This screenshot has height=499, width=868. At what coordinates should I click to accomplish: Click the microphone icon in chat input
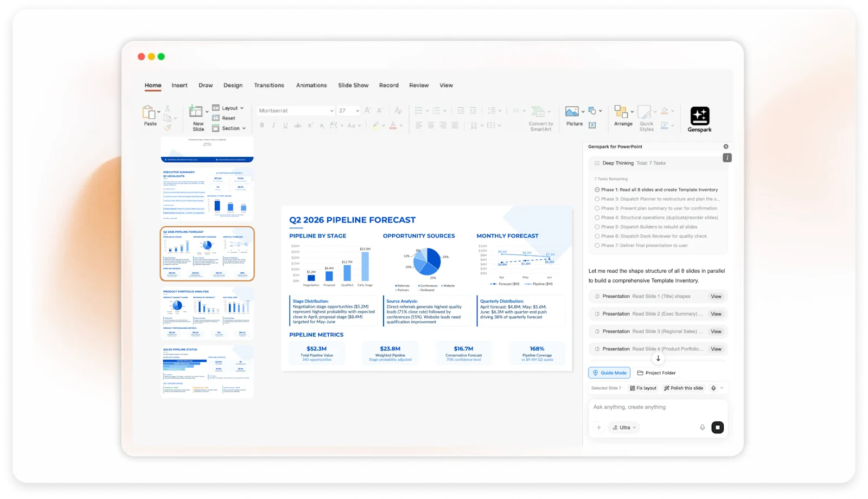pos(702,427)
